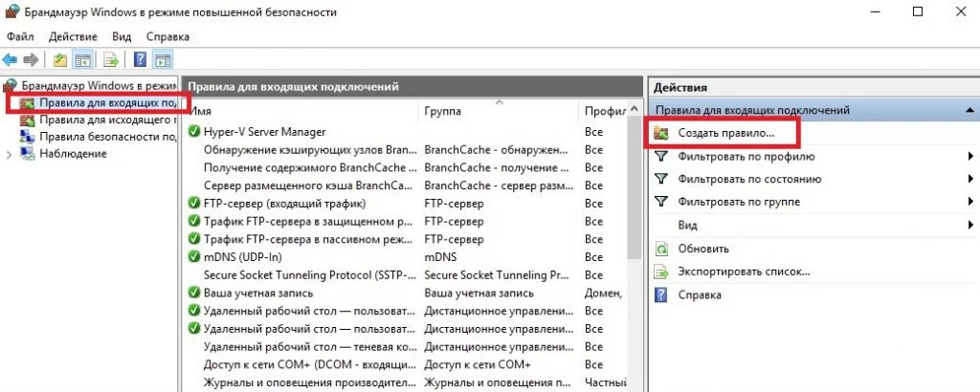Click the green checkmark of mDNS (UDP-In)
This screenshot has height=392, width=980.
[x=194, y=256]
